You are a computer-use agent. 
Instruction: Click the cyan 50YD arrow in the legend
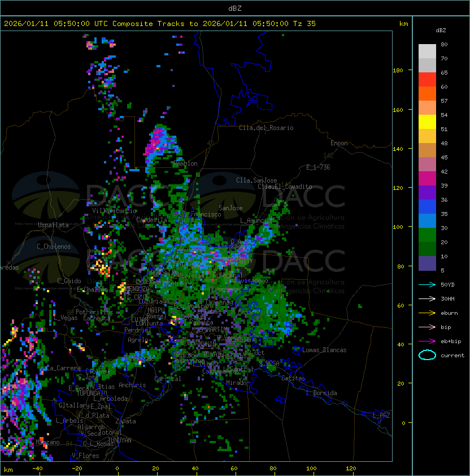[427, 284]
